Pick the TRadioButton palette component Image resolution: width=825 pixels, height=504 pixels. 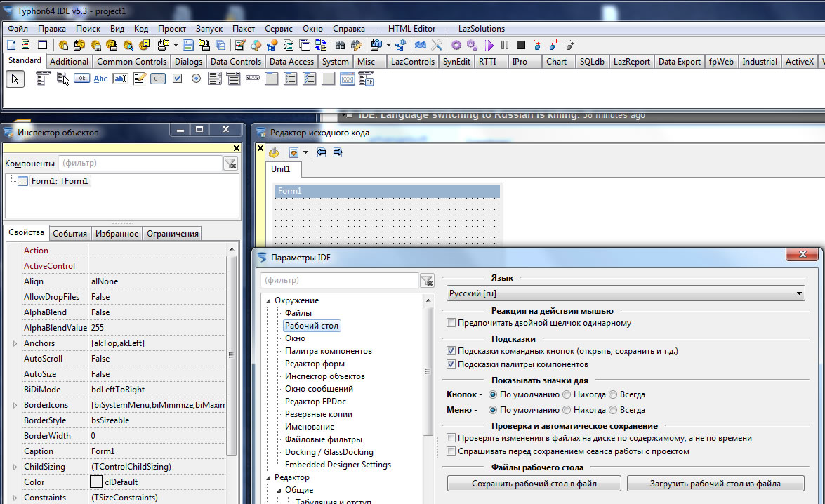click(x=197, y=79)
